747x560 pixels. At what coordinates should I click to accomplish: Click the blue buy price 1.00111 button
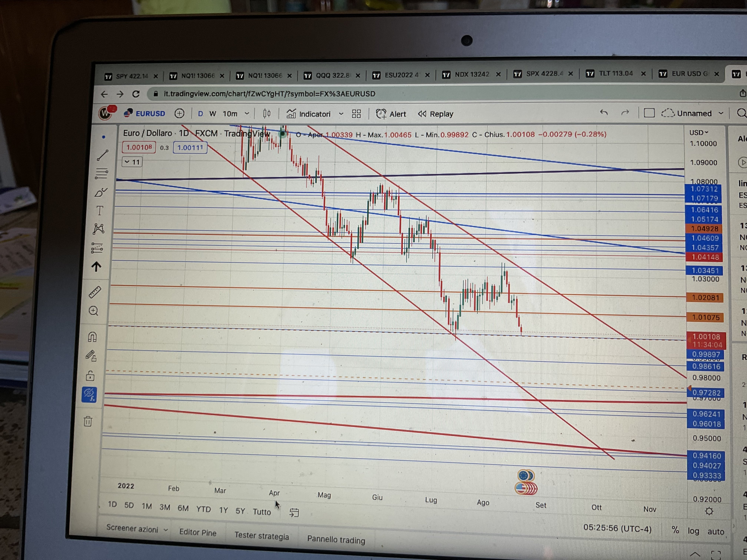click(x=190, y=148)
